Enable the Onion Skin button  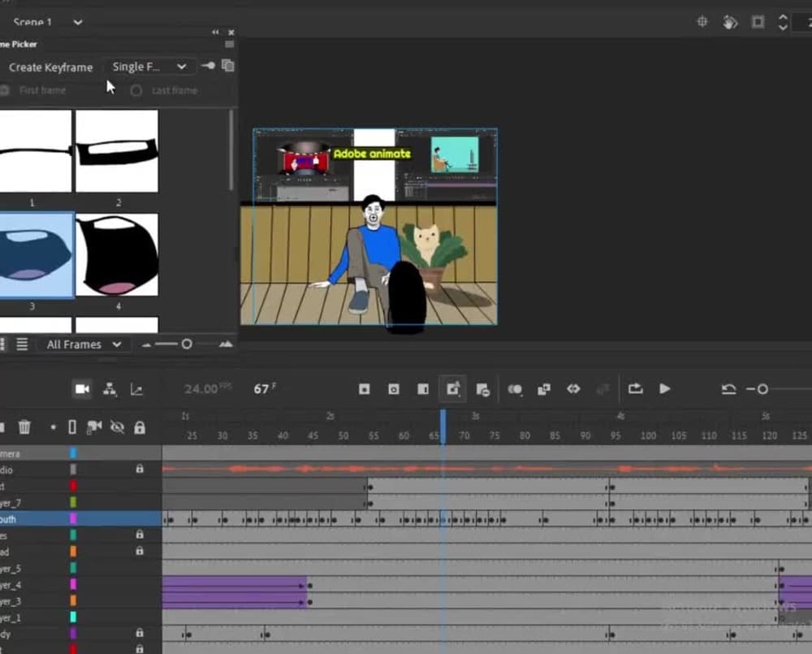pos(515,389)
